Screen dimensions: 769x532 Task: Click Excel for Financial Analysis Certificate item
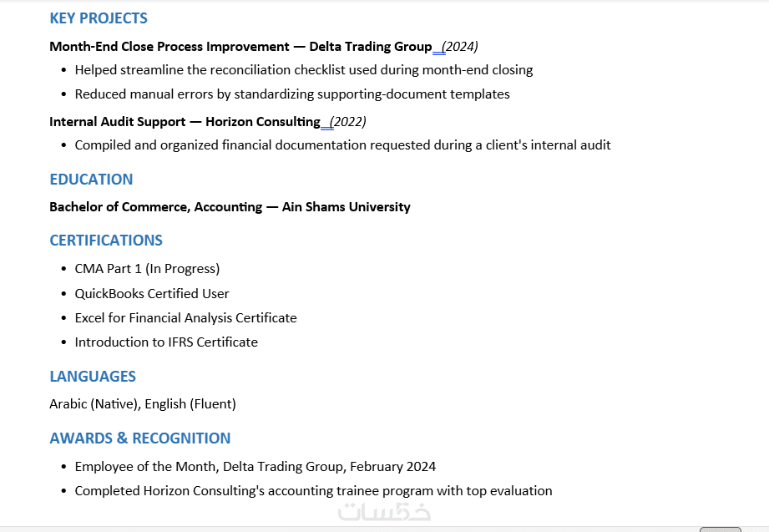185,318
